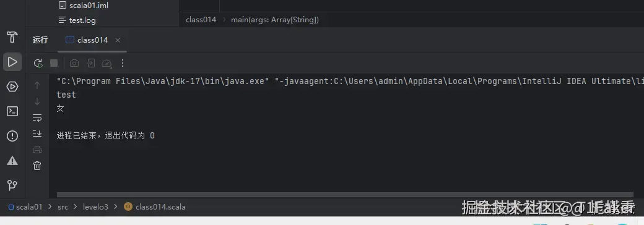Open the Git version control icon

[x=12, y=185]
